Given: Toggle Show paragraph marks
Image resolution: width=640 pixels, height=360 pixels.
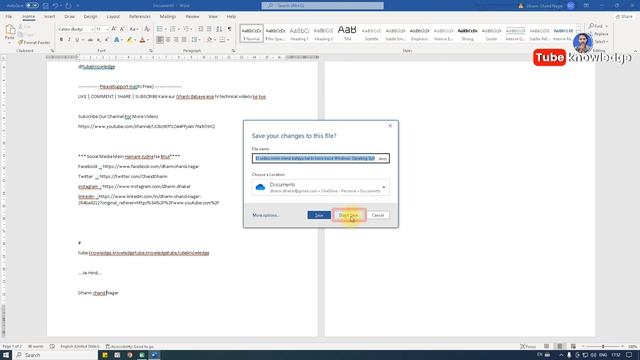Looking at the screenshot, I should pyautogui.click(x=229, y=29).
